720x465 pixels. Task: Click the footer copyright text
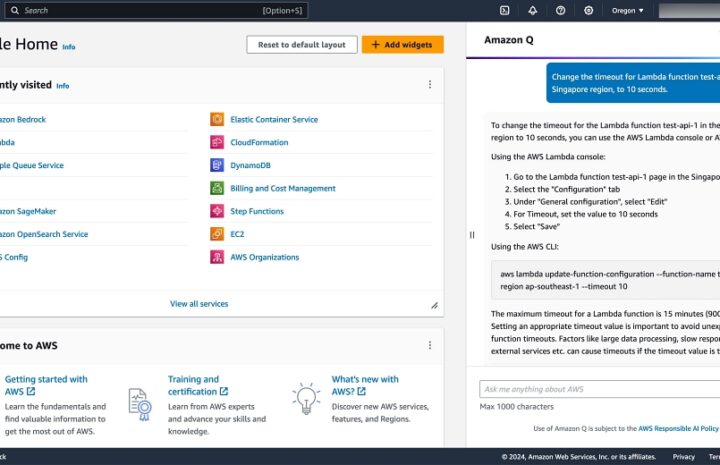tap(579, 457)
